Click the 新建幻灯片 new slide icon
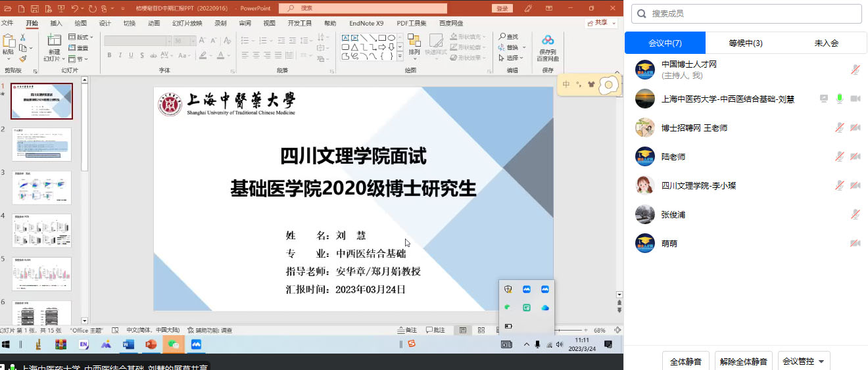The image size is (868, 370). tap(55, 41)
